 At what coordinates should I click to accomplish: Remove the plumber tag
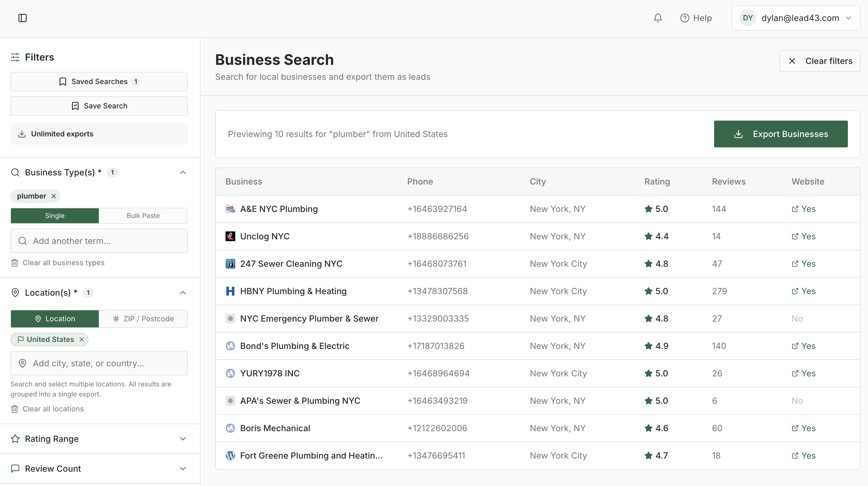pyautogui.click(x=54, y=196)
